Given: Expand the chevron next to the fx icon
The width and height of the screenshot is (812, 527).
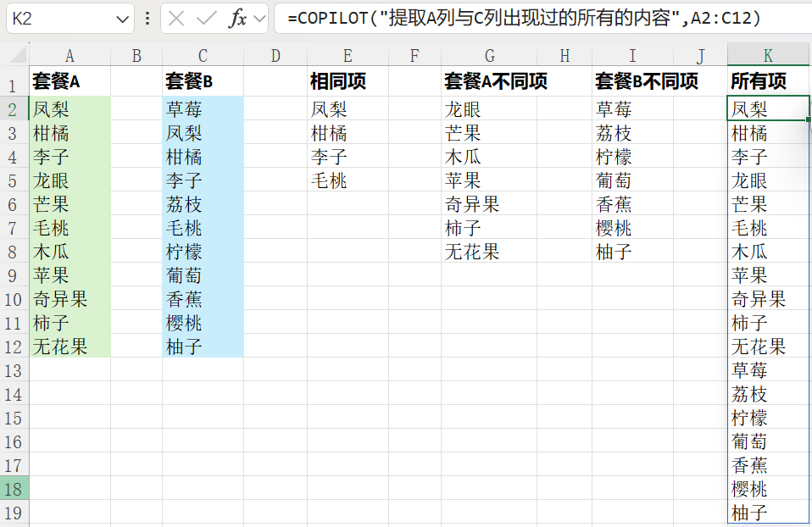Looking at the screenshot, I should point(259,18).
